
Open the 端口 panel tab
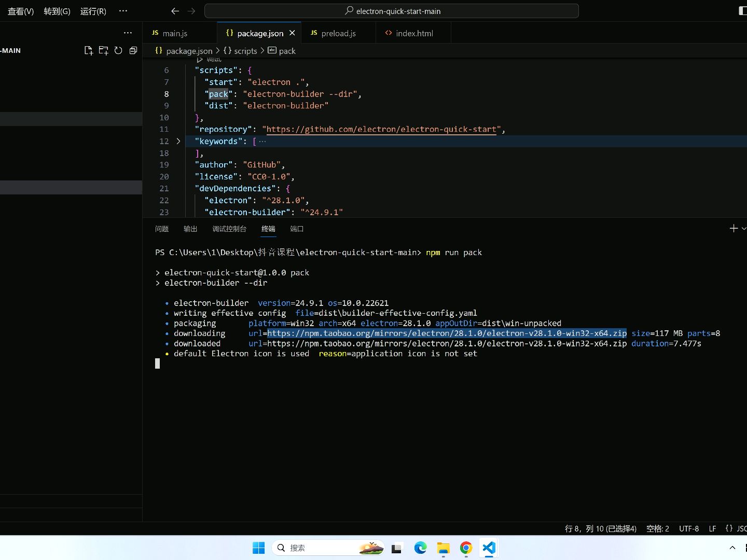coord(297,229)
